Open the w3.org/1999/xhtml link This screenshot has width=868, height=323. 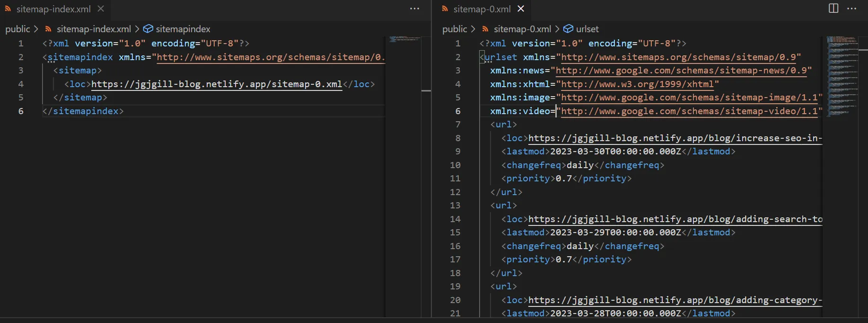coord(637,84)
